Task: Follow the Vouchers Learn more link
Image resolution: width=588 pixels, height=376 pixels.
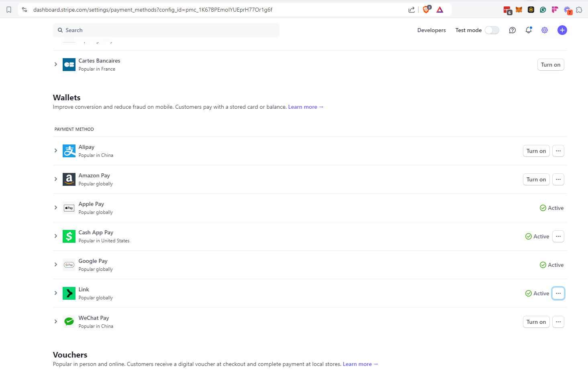Action: 360,364
